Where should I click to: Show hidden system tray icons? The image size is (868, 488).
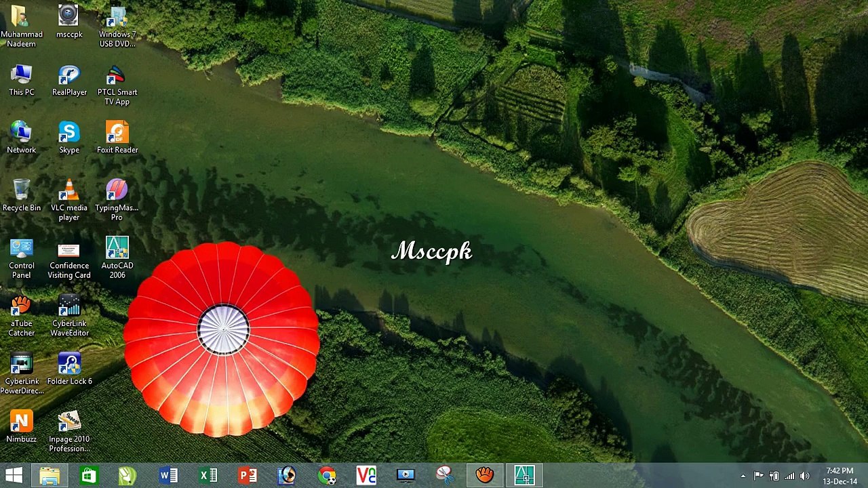tap(743, 476)
